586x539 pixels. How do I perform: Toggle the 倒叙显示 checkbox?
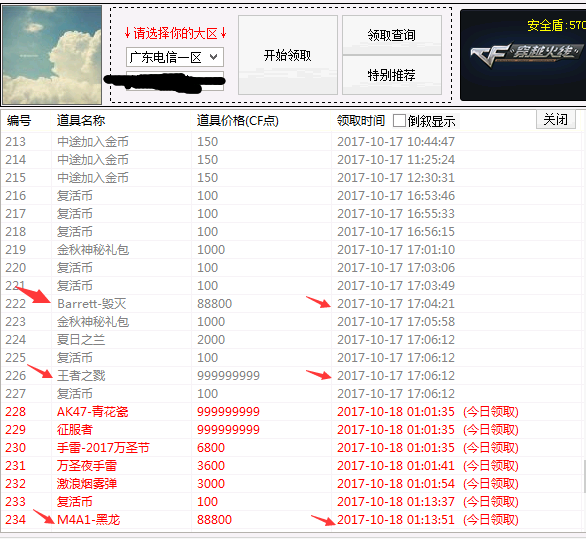[399, 121]
